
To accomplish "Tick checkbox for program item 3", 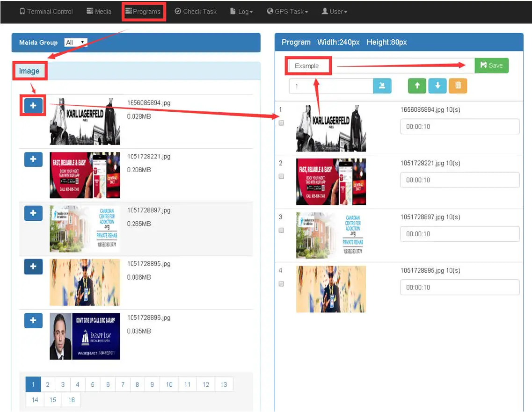I will [281, 230].
